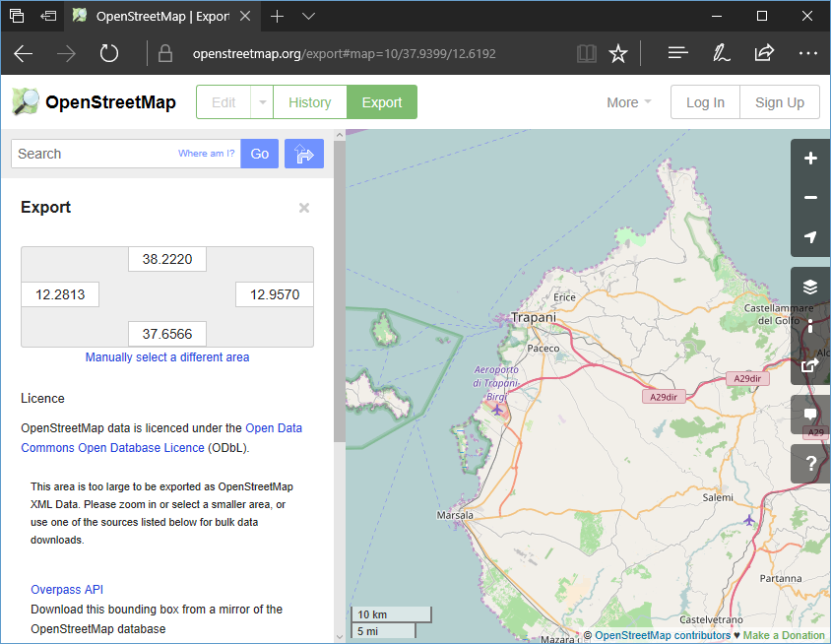
Task: Edit the east longitude 12.9570 field
Action: point(275,294)
